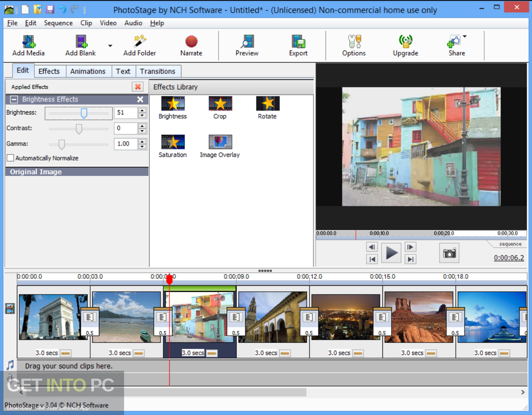This screenshot has height=415, width=532.
Task: Add the Crop effect from Effects Library
Action: point(220,107)
